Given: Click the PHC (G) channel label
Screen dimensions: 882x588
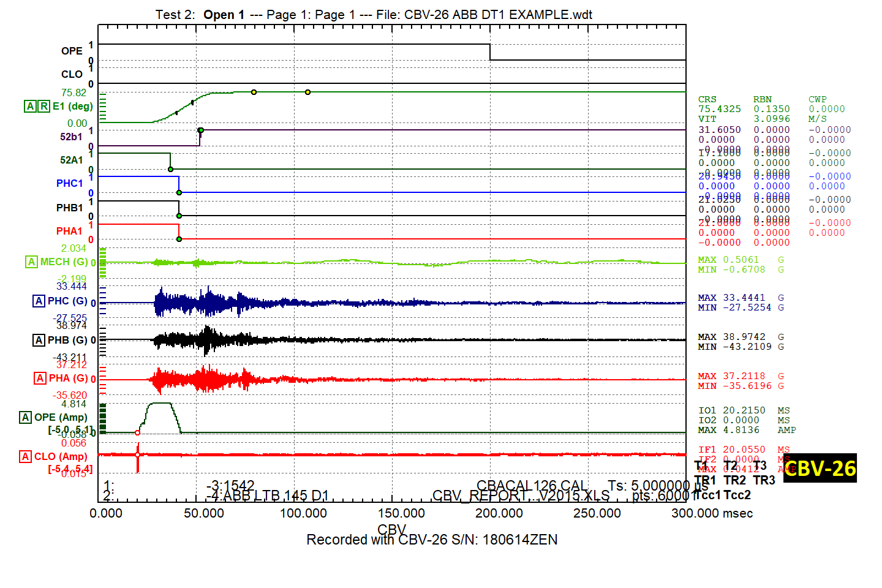Looking at the screenshot, I should (x=67, y=301).
